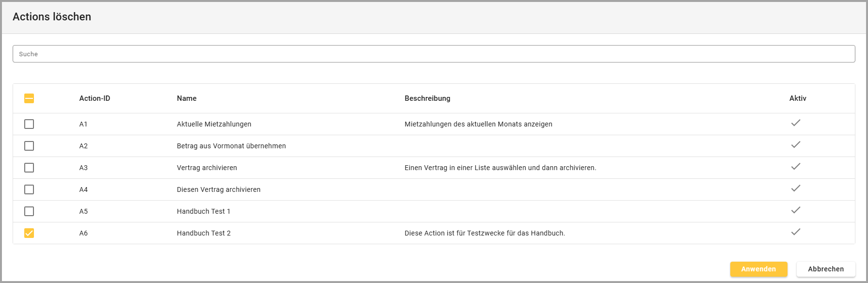
Task: Click the Aktiv checkmark in row A2
Action: (795, 145)
